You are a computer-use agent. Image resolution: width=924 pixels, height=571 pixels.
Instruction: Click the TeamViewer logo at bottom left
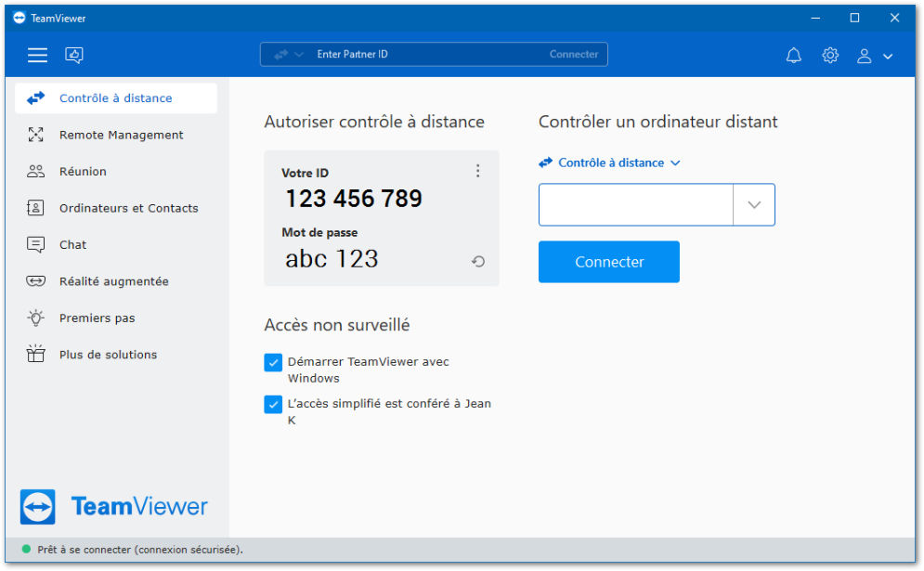point(113,506)
